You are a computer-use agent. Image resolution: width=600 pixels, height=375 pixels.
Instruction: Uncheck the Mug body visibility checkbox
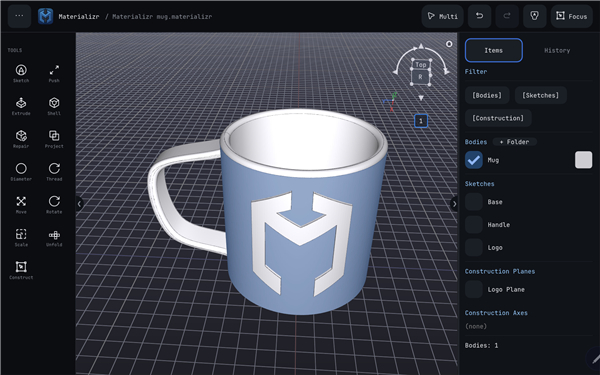[474, 160]
